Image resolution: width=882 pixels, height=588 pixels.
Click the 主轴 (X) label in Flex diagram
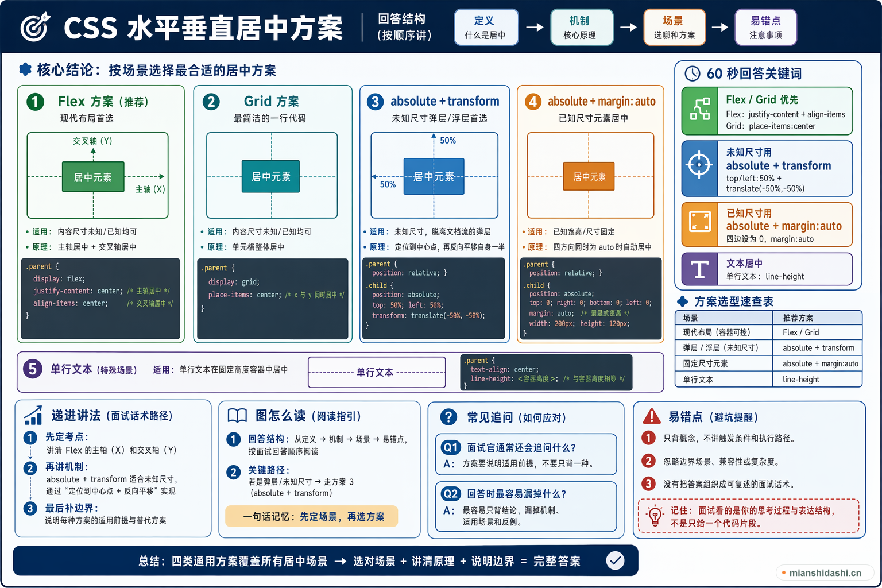[x=150, y=189]
